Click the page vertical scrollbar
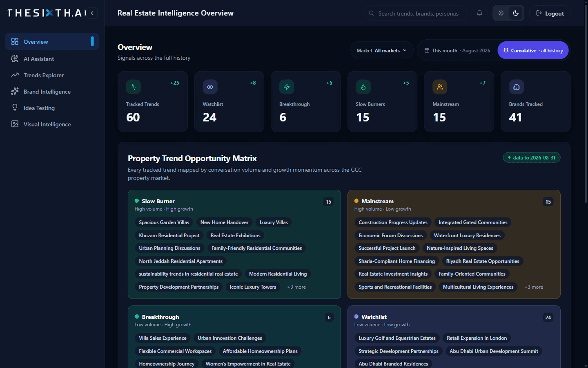 point(586,104)
